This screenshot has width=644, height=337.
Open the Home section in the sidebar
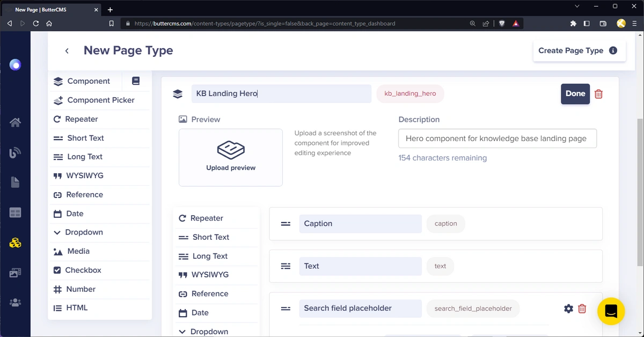15,122
